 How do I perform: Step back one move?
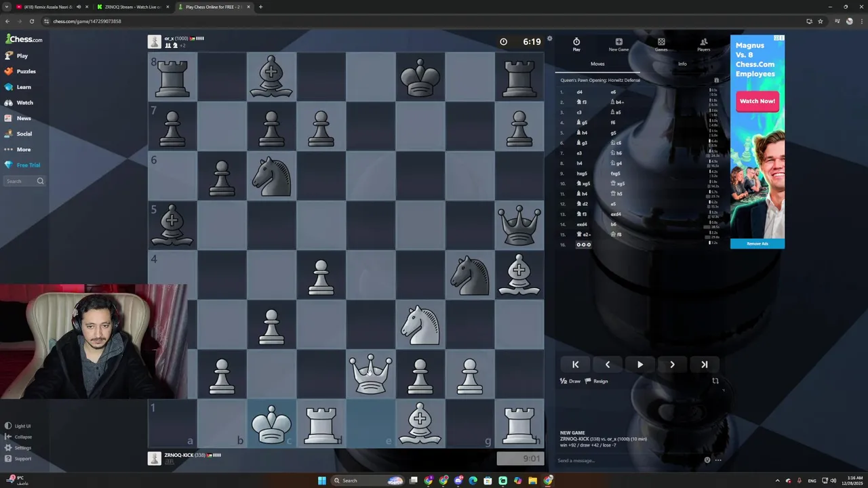pos(608,365)
